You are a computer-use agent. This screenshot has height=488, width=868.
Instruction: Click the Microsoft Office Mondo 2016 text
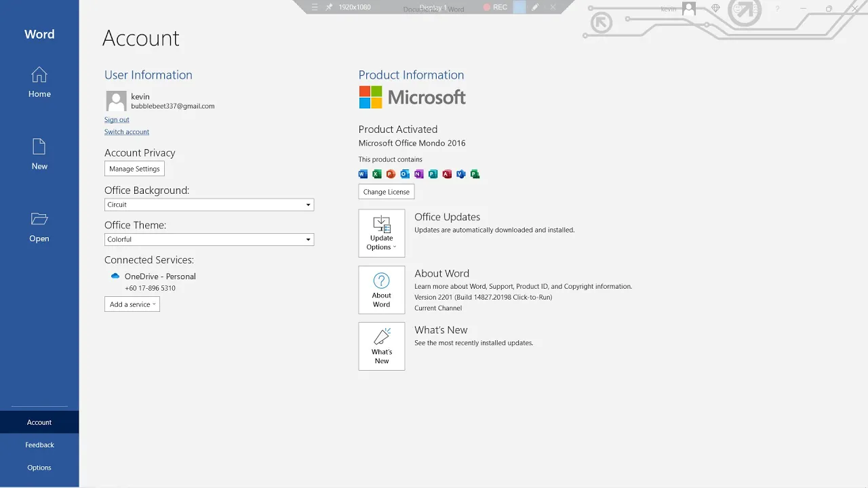pyautogui.click(x=412, y=143)
